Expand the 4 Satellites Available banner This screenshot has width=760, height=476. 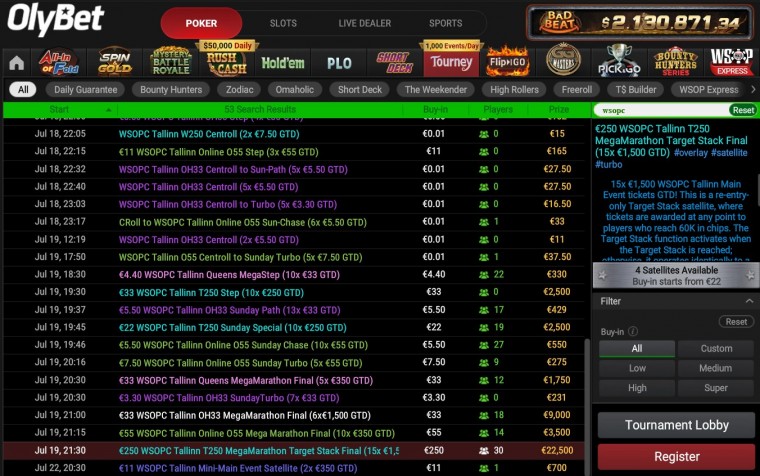(676, 276)
